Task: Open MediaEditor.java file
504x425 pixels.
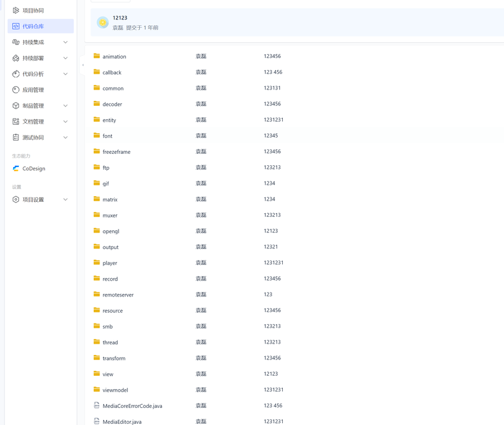Action: coord(122,422)
